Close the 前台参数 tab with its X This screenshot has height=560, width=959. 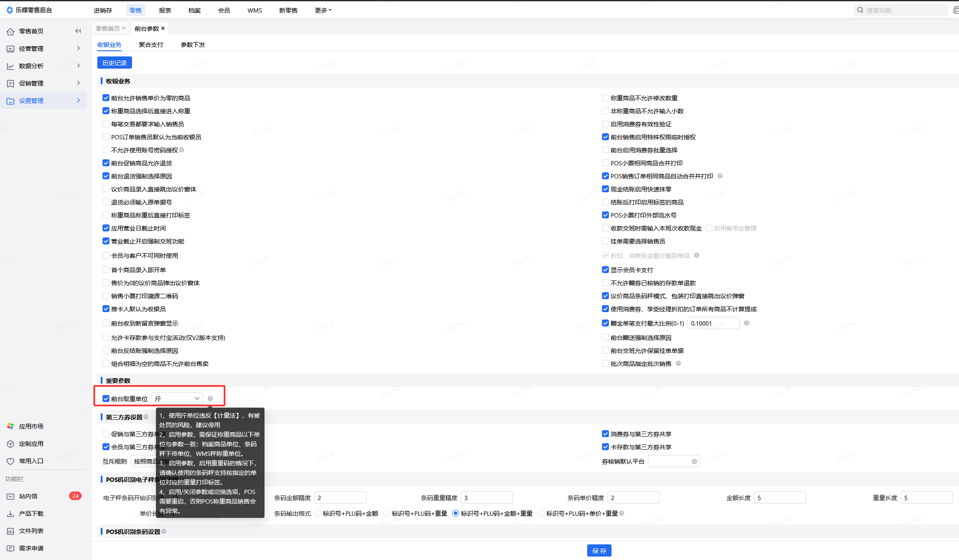pos(163,28)
